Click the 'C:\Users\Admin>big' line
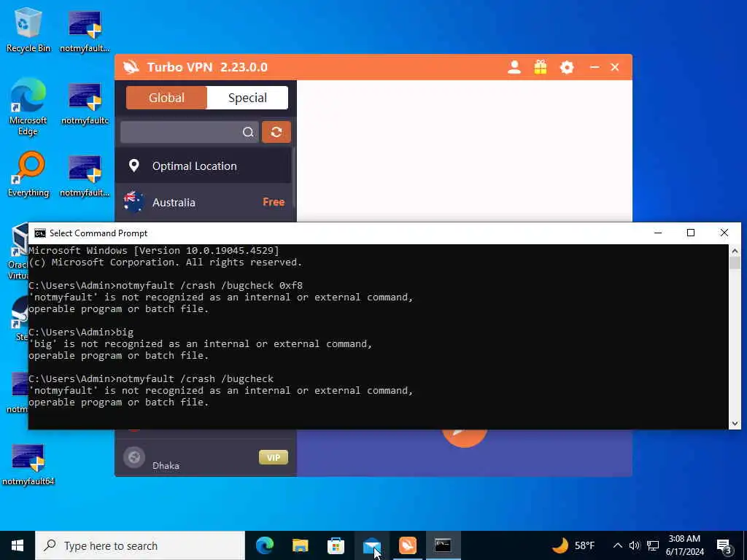 point(81,332)
